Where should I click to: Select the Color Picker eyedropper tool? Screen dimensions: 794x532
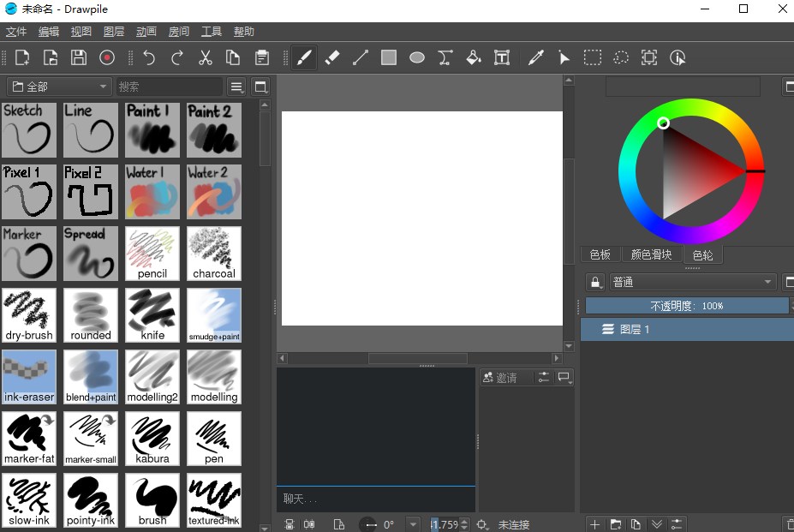tap(535, 57)
